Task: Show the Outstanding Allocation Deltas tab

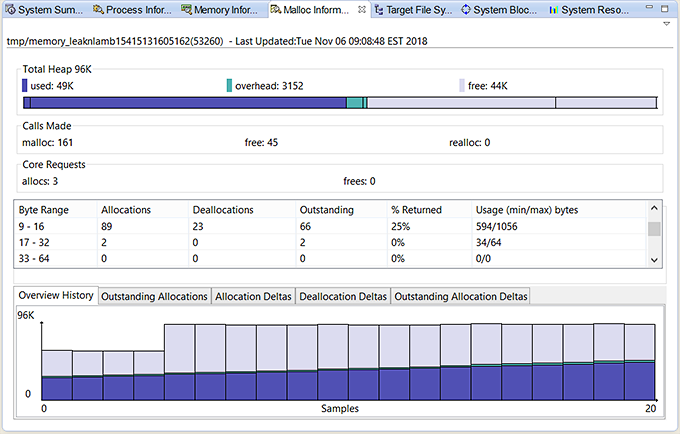Action: pos(460,297)
